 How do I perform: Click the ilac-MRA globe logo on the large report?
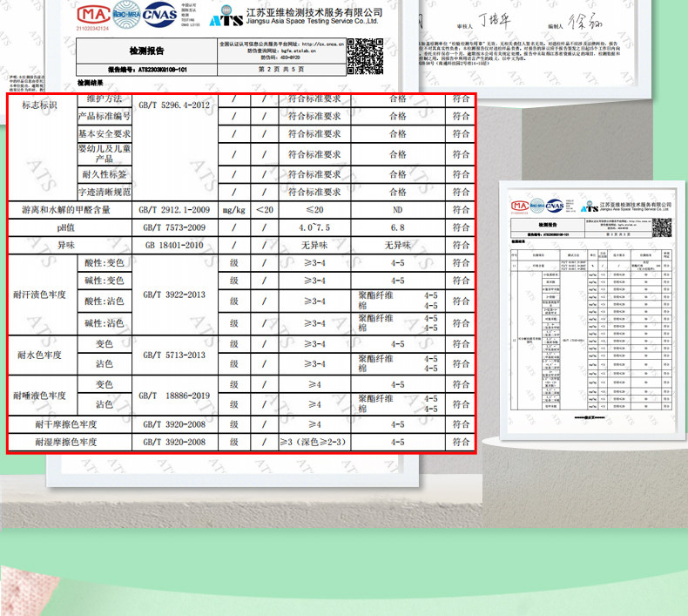126,15
